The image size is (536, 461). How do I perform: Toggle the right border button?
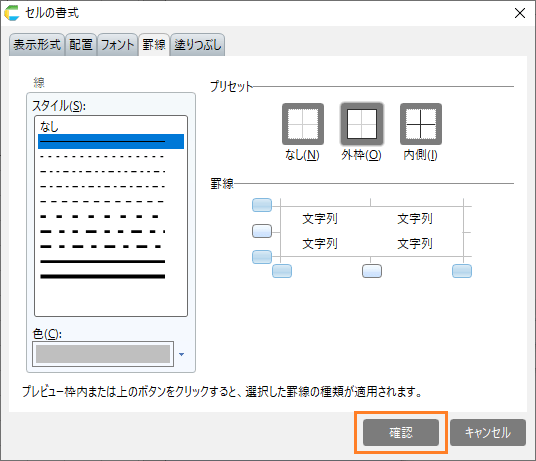[462, 271]
